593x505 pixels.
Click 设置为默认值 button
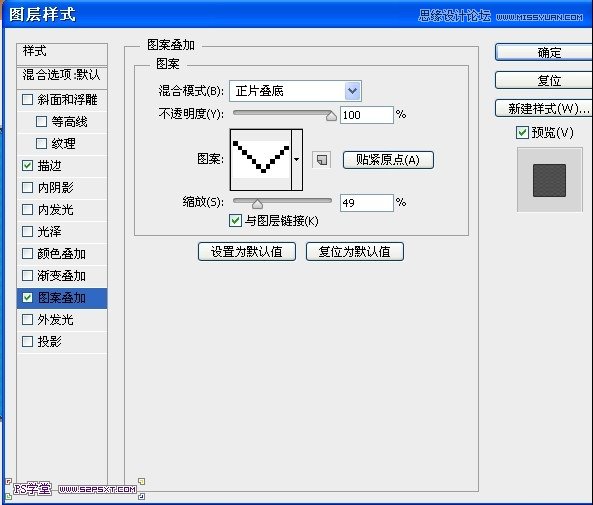pyautogui.click(x=247, y=252)
